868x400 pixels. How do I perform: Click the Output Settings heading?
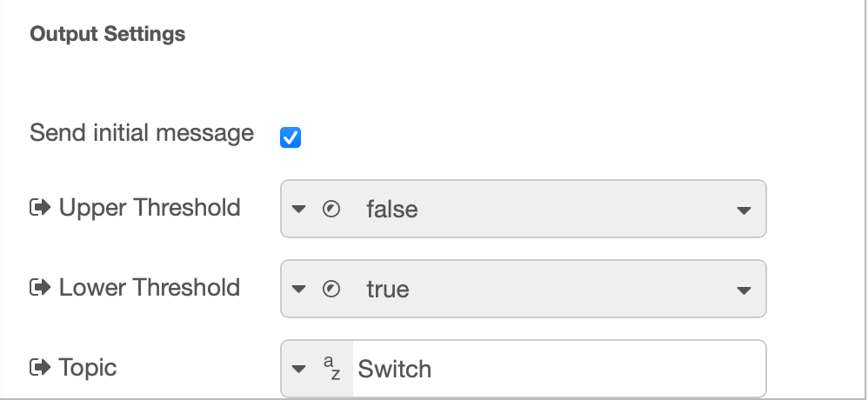click(x=108, y=34)
